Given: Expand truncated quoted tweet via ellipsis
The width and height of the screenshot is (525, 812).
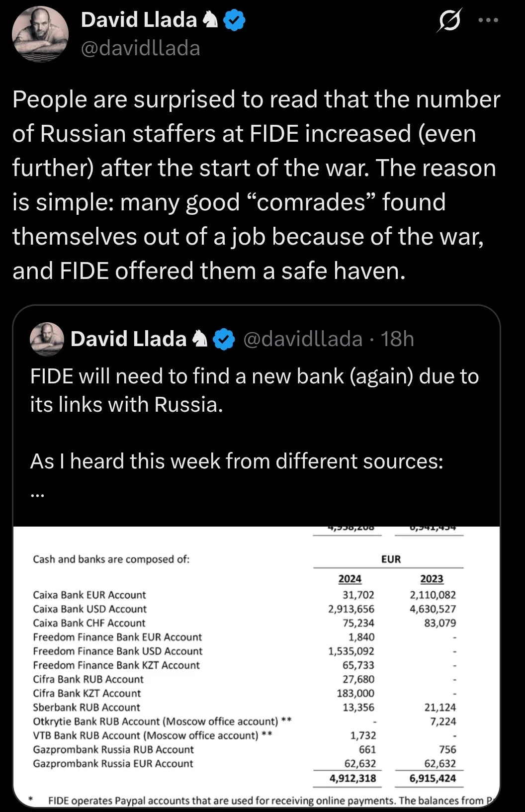Looking at the screenshot, I should (37, 494).
